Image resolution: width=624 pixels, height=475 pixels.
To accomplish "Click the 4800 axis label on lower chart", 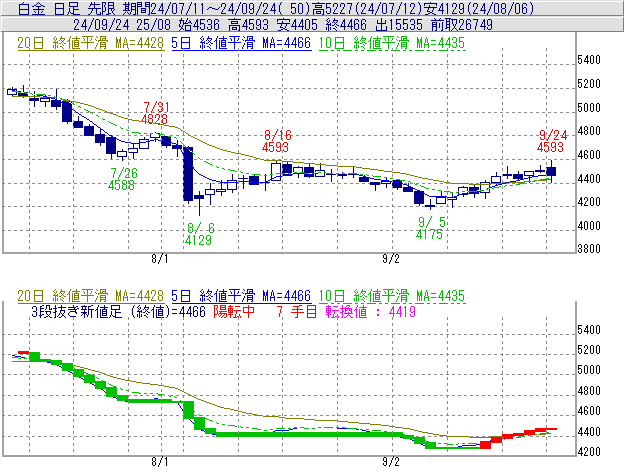I will click(x=589, y=391).
